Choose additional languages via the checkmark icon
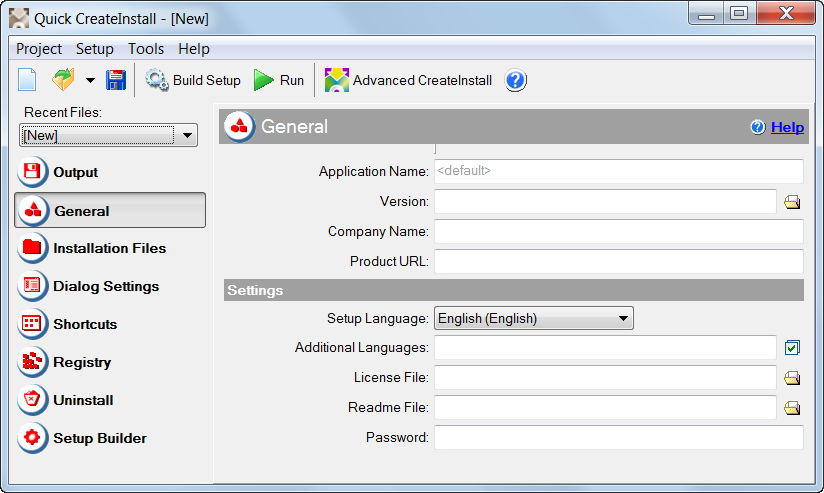This screenshot has width=824, height=493. tap(792, 347)
